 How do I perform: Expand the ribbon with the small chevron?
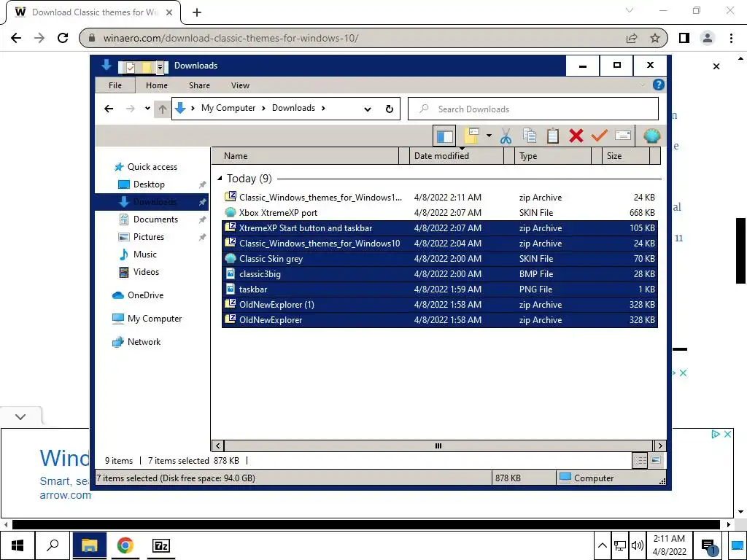click(x=642, y=85)
